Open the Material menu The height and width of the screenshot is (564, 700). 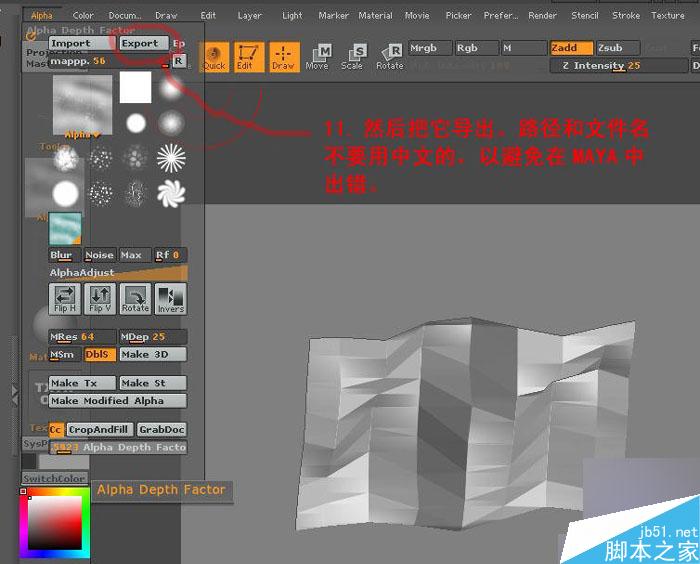click(x=375, y=16)
